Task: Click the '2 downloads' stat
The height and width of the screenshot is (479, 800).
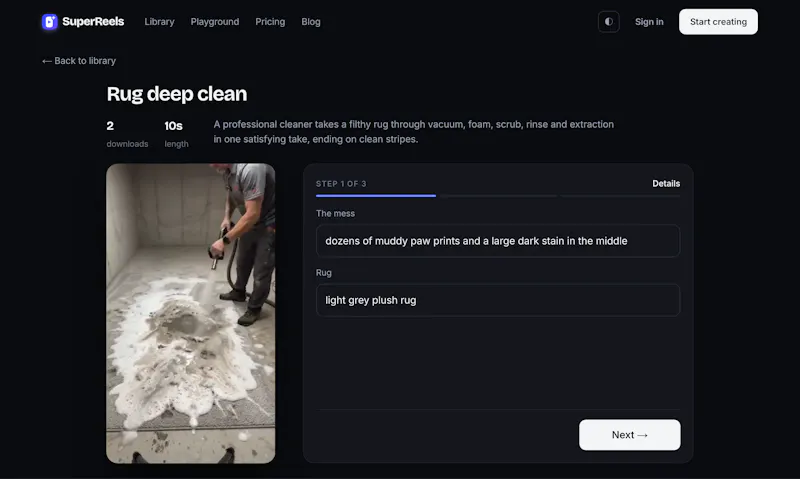Action: tap(127, 134)
